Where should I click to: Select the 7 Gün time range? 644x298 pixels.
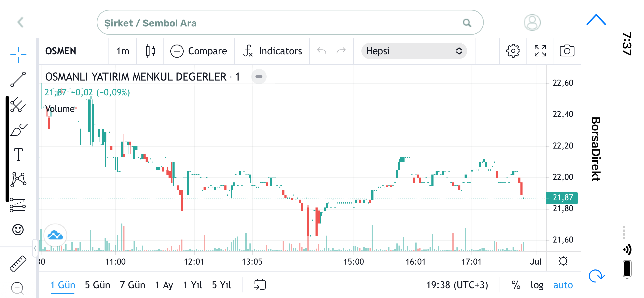132,285
